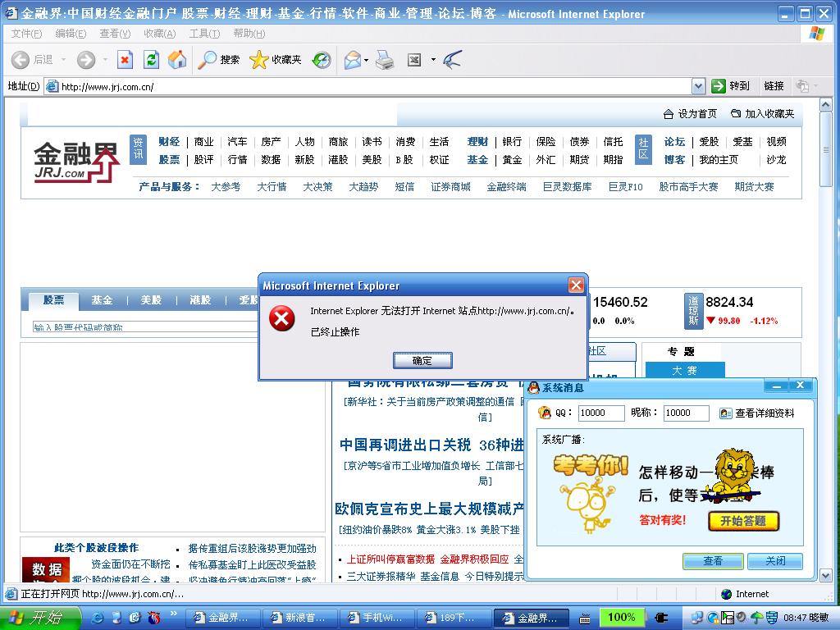Open 证券商城 product link
The image size is (840, 630).
coord(450,186)
